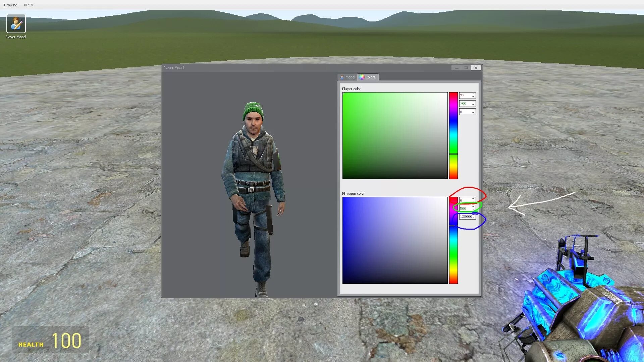644x362 pixels.
Task: Open the Drawing menu
Action: click(x=11, y=5)
